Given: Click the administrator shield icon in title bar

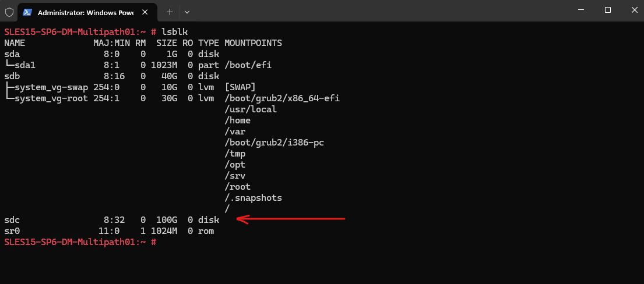Looking at the screenshot, I should click(x=9, y=12).
